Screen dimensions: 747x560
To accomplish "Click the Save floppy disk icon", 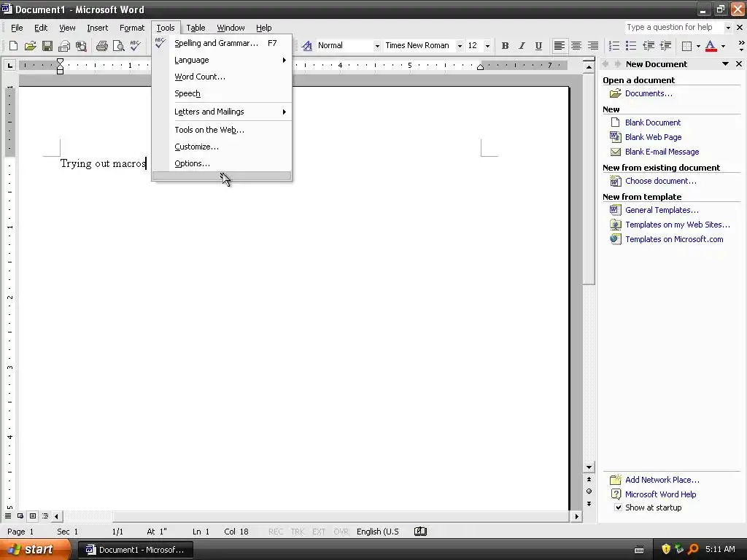I will 47,46.
